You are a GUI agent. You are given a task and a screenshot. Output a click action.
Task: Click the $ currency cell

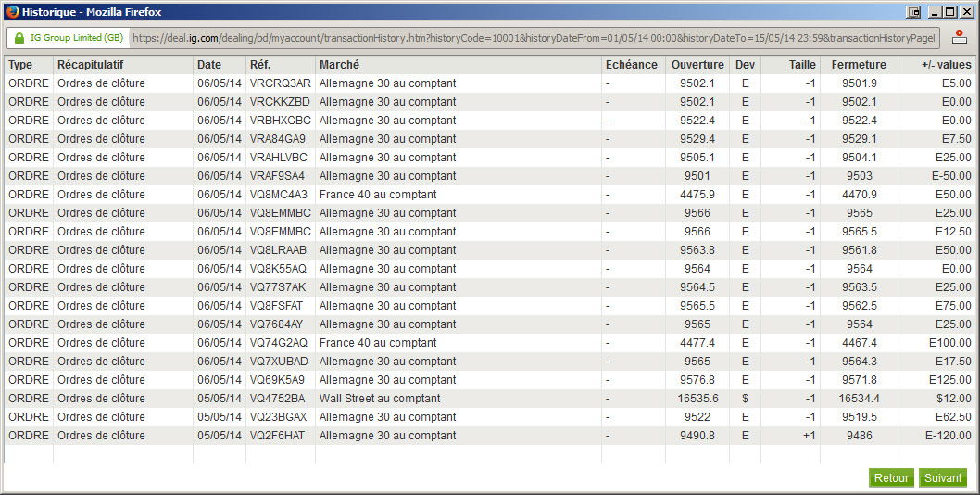745,398
